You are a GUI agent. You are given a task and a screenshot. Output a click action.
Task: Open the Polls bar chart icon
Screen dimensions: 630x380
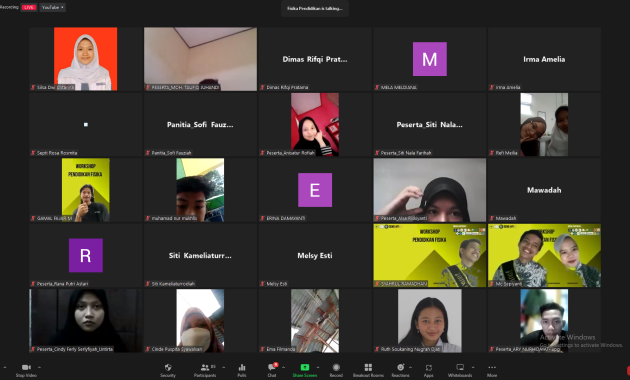(x=241, y=367)
